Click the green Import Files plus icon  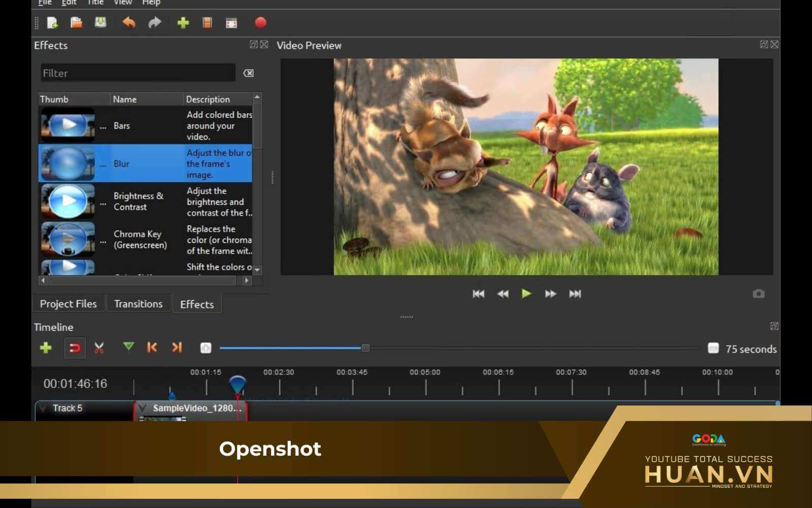click(183, 23)
